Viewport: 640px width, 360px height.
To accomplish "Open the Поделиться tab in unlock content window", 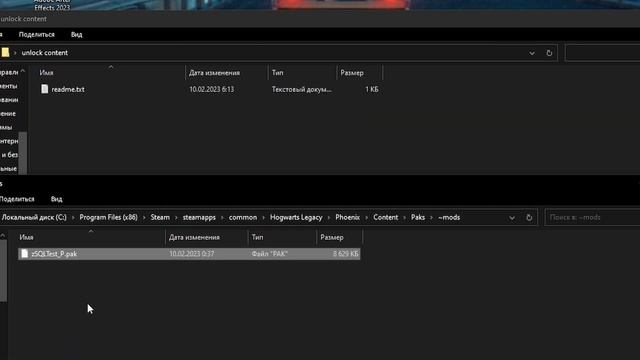I will click(x=37, y=35).
